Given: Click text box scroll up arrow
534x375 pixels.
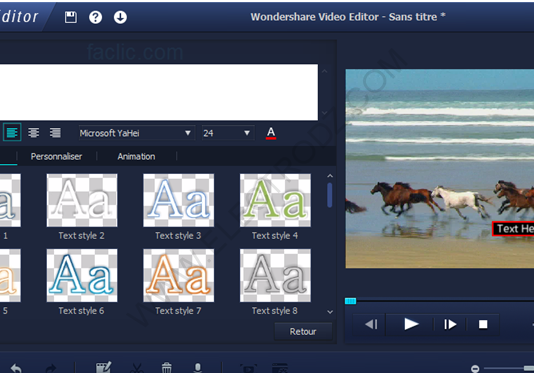Looking at the screenshot, I should tap(325, 71).
